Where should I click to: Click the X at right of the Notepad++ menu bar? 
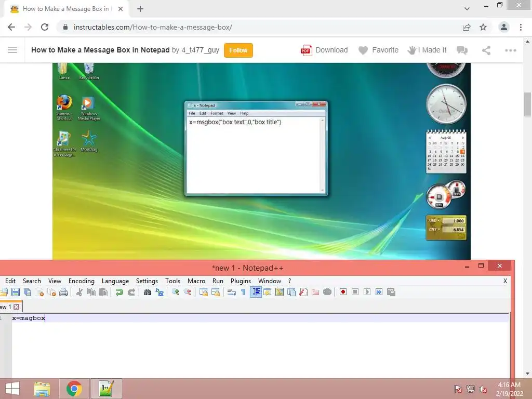coord(505,281)
